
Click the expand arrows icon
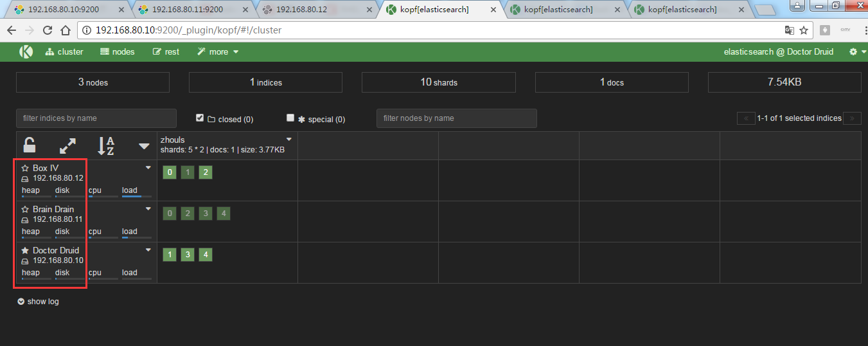pos(67,146)
